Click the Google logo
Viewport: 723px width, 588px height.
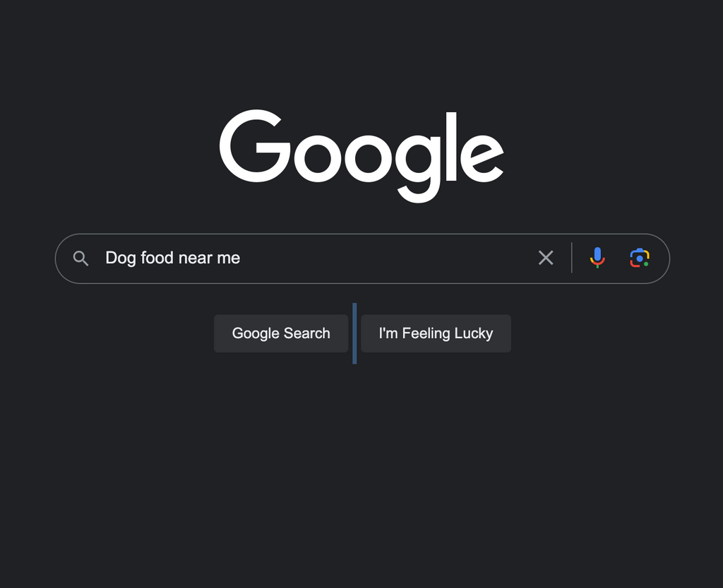(x=361, y=156)
